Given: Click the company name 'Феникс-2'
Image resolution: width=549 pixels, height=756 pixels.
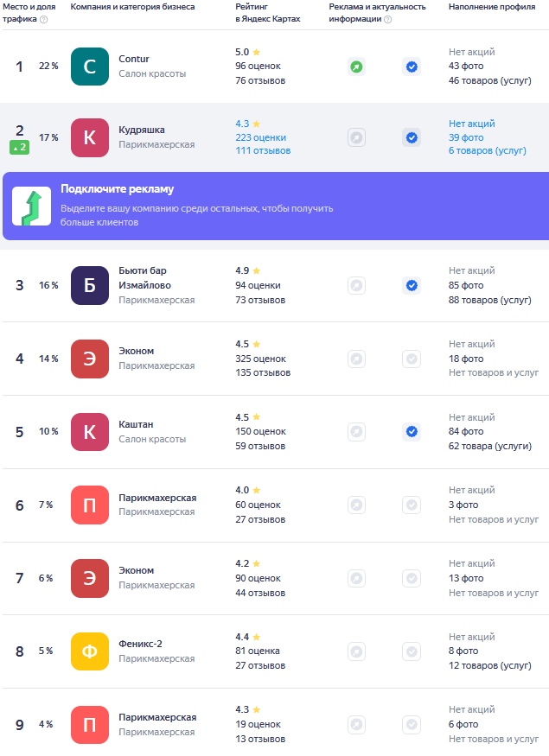Looking at the screenshot, I should pyautogui.click(x=140, y=644).
